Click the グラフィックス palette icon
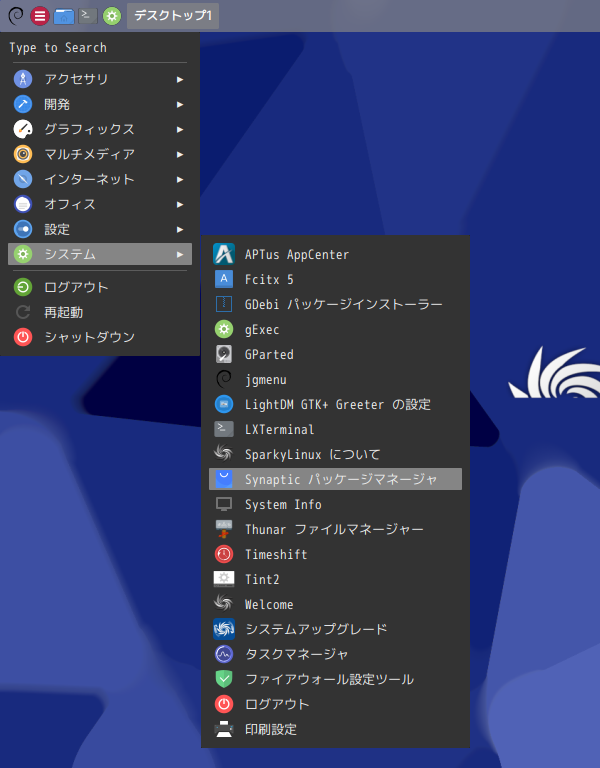 (x=23, y=129)
